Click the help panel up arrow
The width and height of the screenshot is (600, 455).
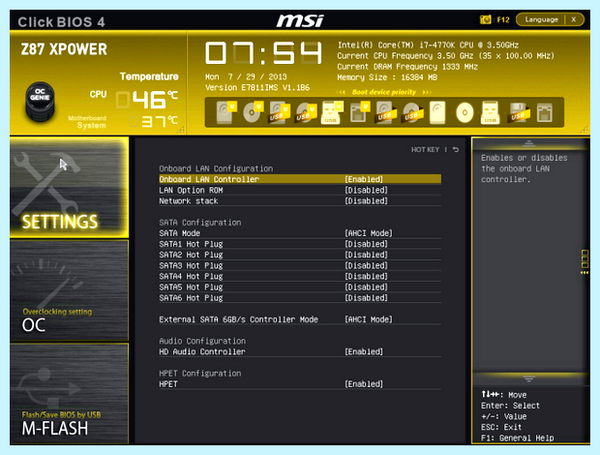pos(529,144)
